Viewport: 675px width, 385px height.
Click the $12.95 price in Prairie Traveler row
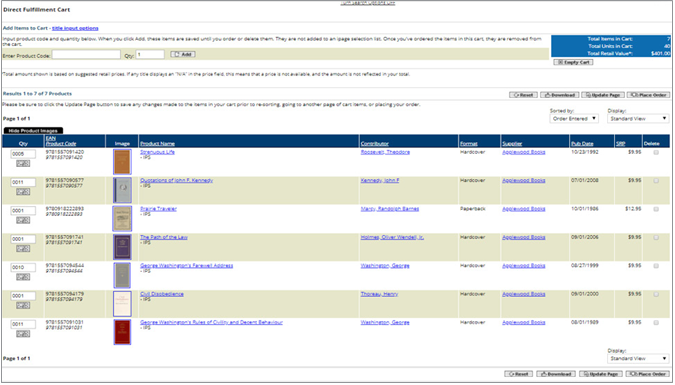coord(633,209)
